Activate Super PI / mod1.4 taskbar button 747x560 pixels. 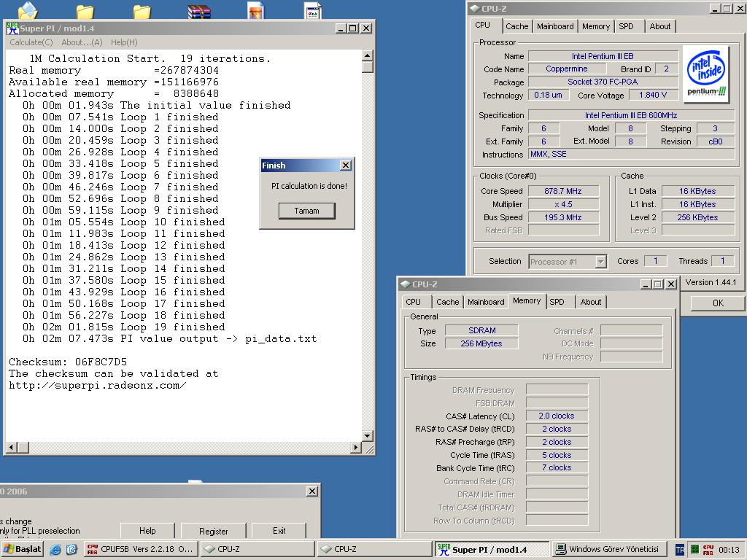[x=492, y=549]
